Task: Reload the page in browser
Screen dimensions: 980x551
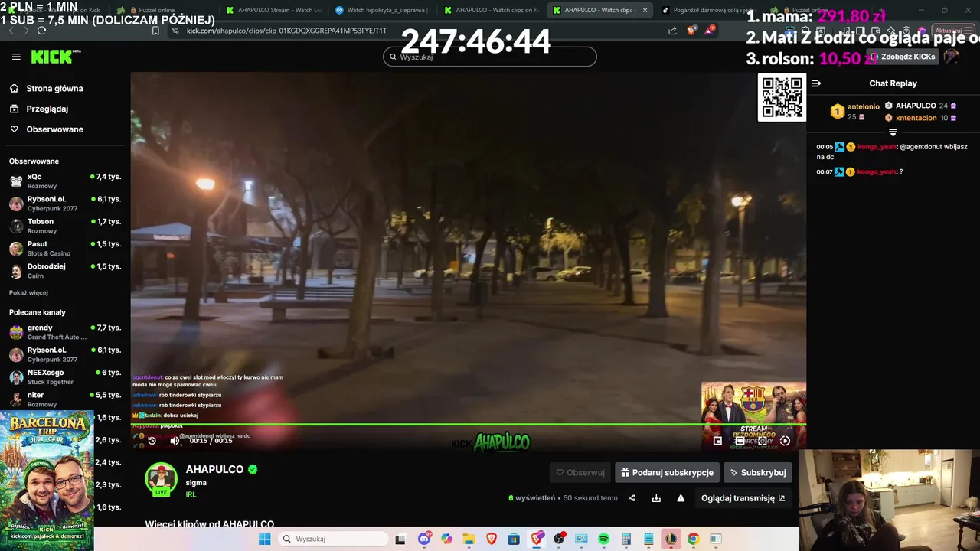Action: tap(41, 31)
